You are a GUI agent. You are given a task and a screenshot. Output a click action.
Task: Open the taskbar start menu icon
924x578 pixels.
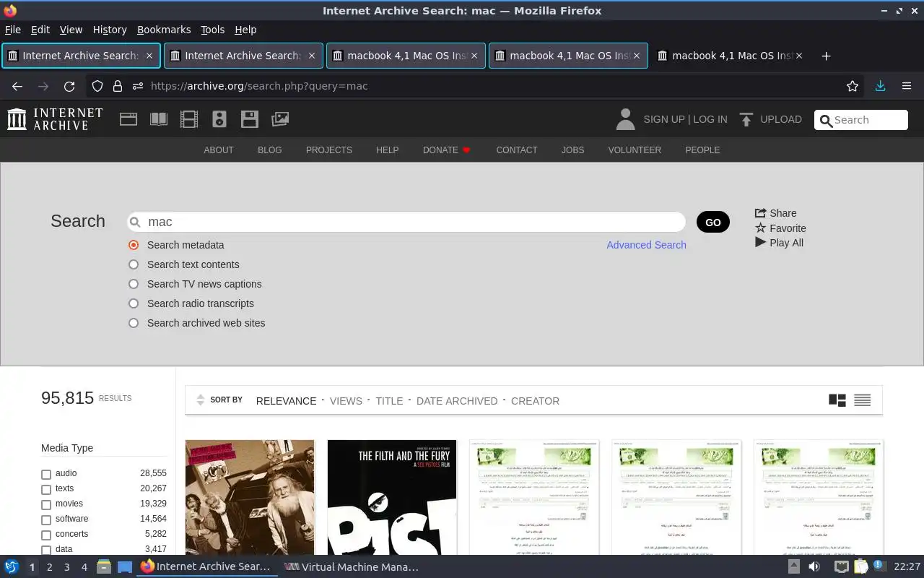click(x=12, y=566)
